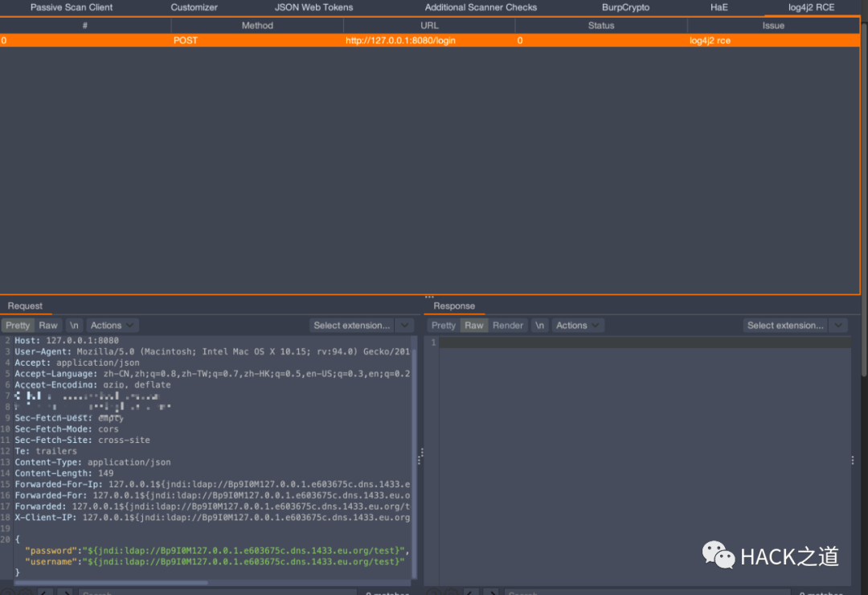The image size is (868, 595).
Task: Sort by the Issue column header
Action: (773, 26)
